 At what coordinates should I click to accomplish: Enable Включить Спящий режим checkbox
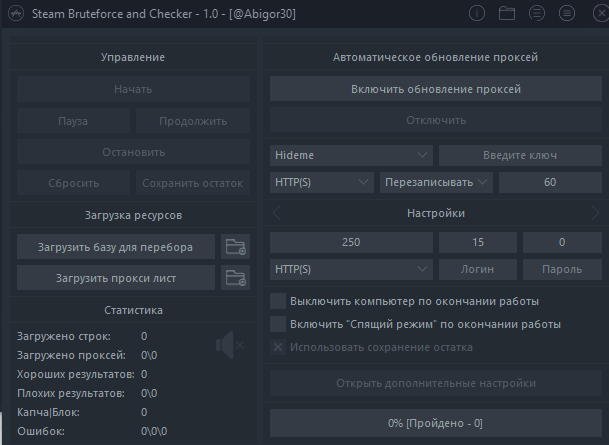[x=278, y=324]
